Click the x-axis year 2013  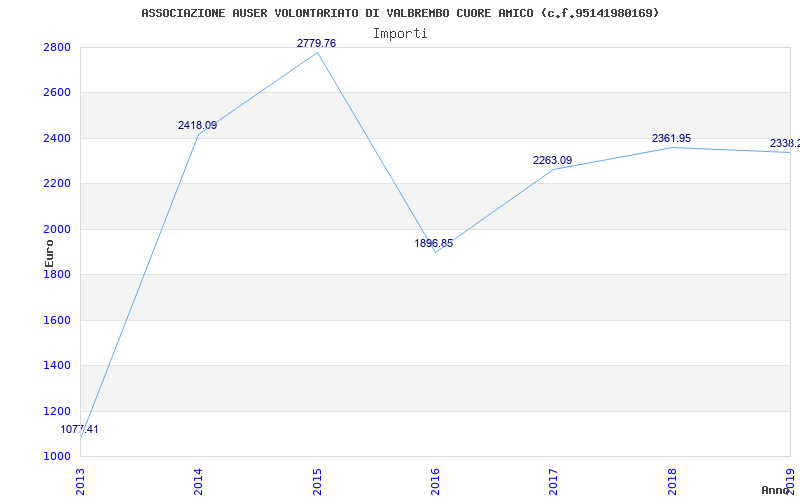tap(80, 481)
